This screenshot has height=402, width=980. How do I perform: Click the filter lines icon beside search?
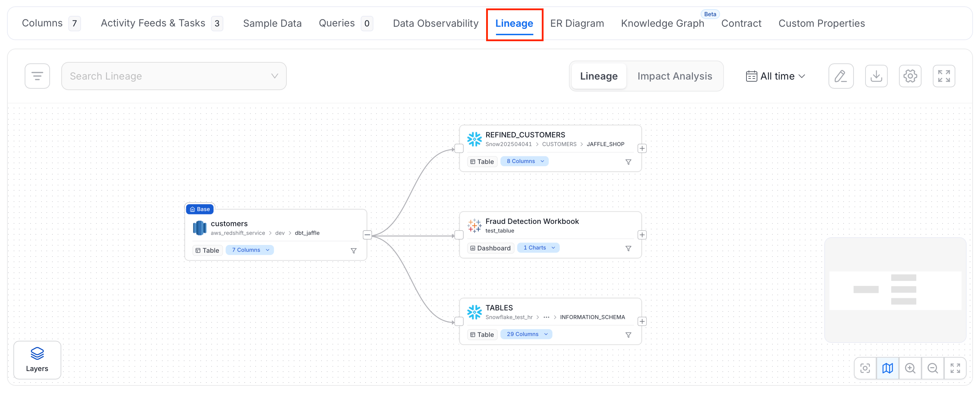point(37,76)
